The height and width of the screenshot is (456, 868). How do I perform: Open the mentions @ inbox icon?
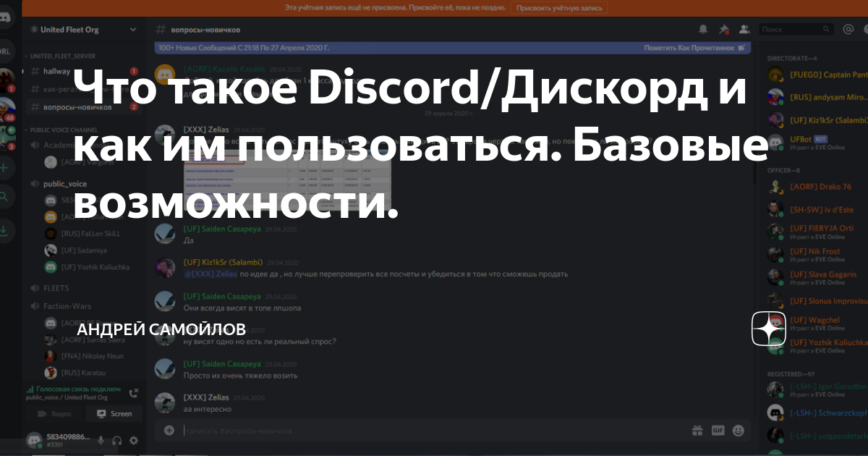tap(849, 30)
